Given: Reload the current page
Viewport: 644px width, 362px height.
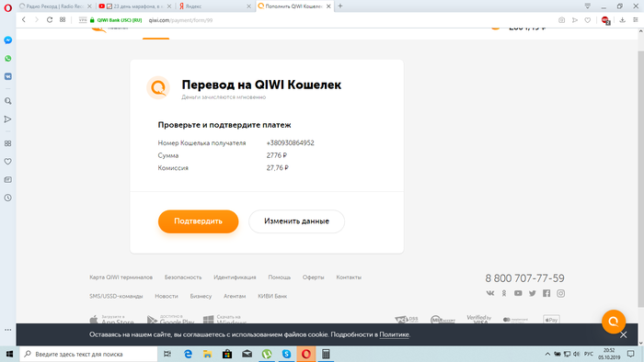Looking at the screenshot, I should 50,19.
